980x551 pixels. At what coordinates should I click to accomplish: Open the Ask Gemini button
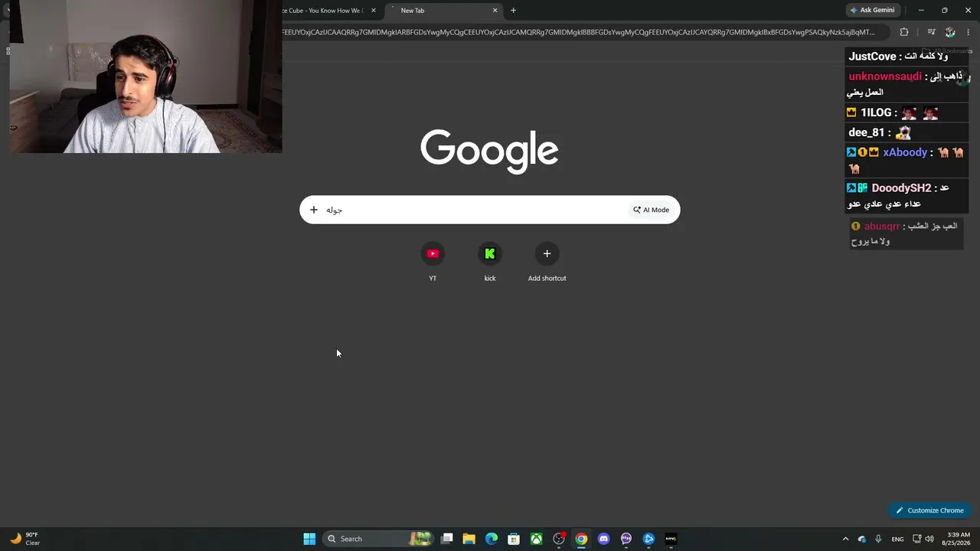point(872,10)
